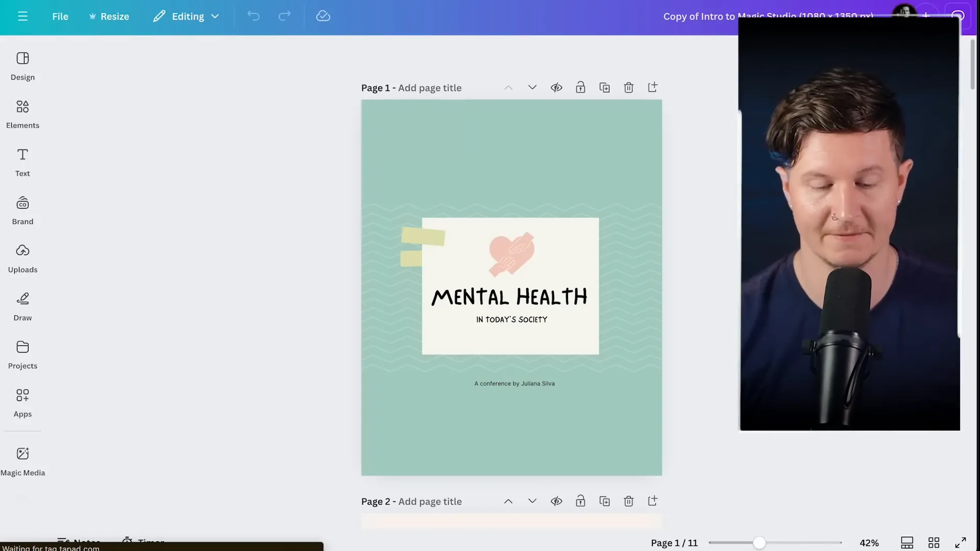980x551 pixels.
Task: Edit the Page 2 title field
Action: tap(430, 502)
